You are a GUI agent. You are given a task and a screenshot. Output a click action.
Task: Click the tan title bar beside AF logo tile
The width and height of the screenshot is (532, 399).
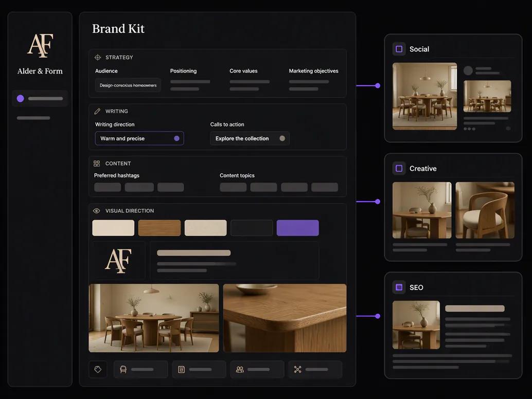pyautogui.click(x=194, y=253)
